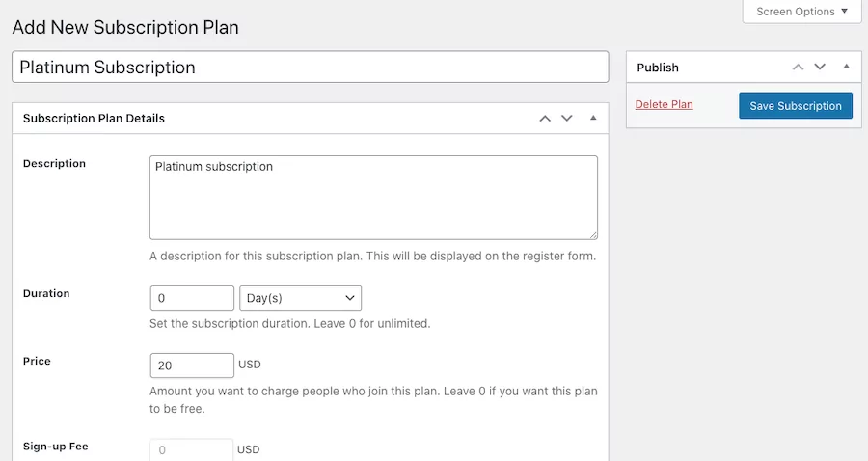868x461 pixels.
Task: Click the Price field label
Action: pos(37,361)
